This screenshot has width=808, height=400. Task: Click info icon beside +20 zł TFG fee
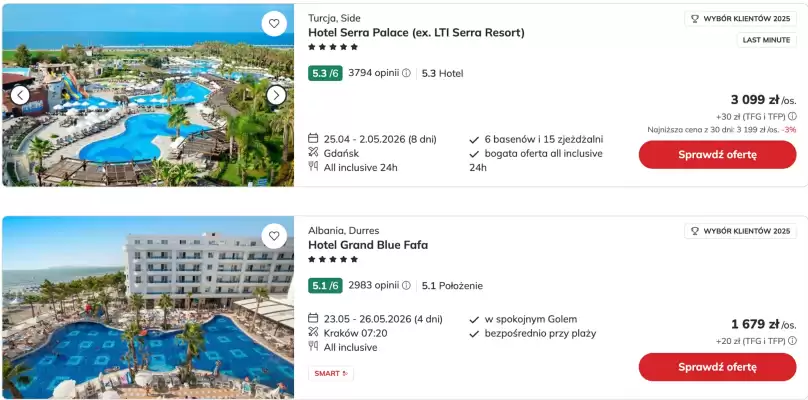tap(793, 341)
